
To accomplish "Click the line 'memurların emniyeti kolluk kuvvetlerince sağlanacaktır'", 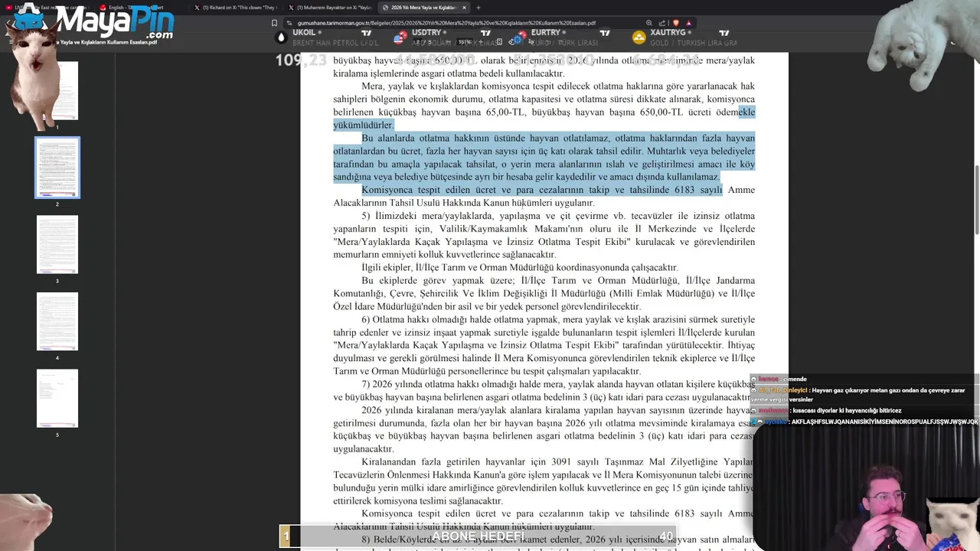I will coord(444,254).
